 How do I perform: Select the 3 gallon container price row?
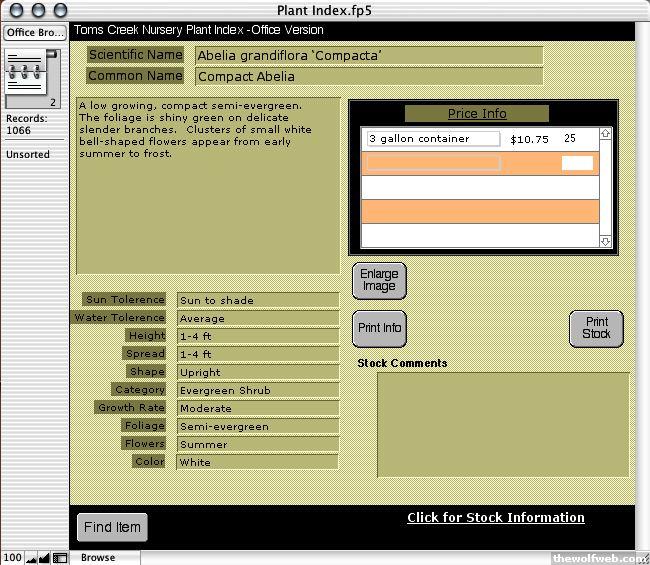point(432,139)
